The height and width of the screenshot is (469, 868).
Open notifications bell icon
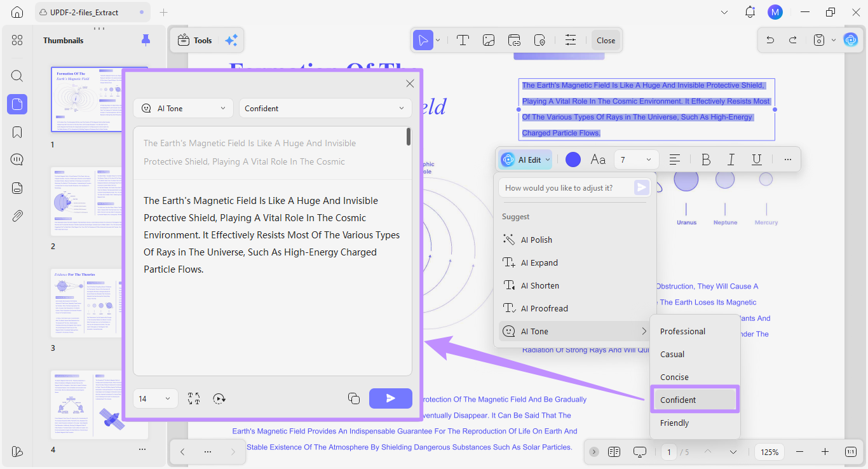pyautogui.click(x=750, y=12)
